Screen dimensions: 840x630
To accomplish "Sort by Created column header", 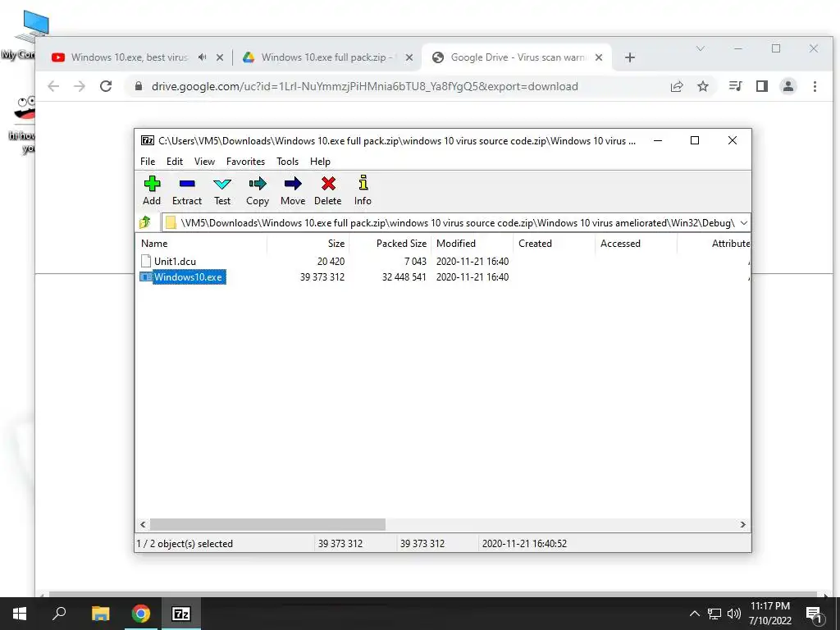I will [555, 243].
